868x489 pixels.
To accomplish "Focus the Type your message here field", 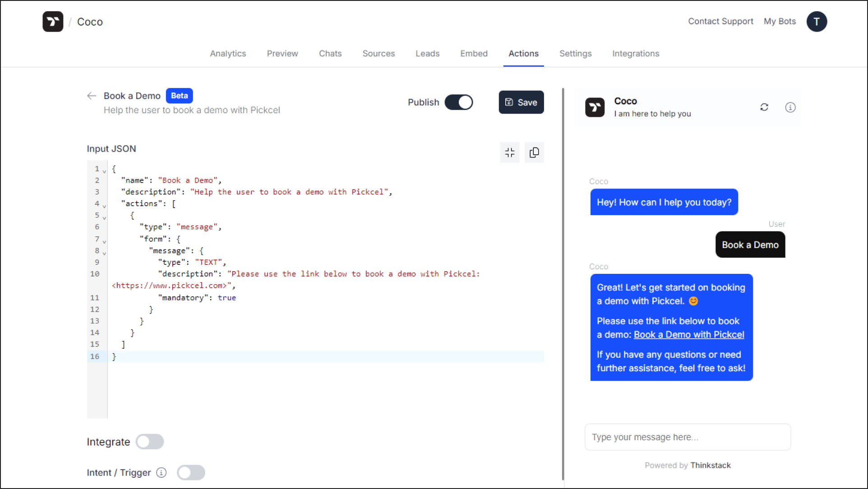I will [x=688, y=437].
